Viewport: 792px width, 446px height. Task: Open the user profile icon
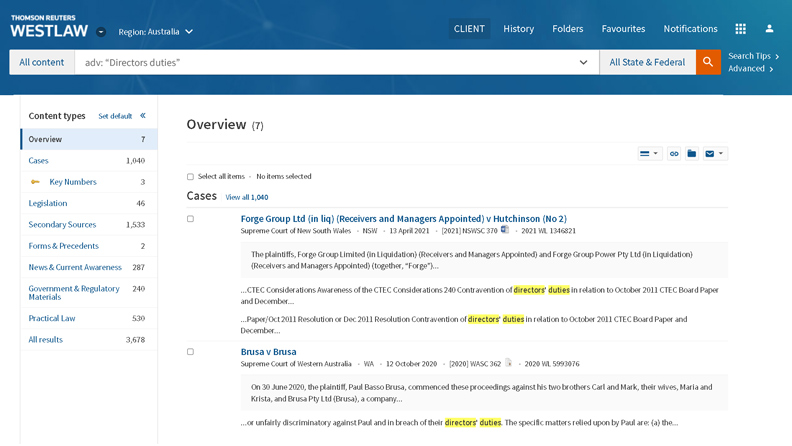[x=769, y=29]
